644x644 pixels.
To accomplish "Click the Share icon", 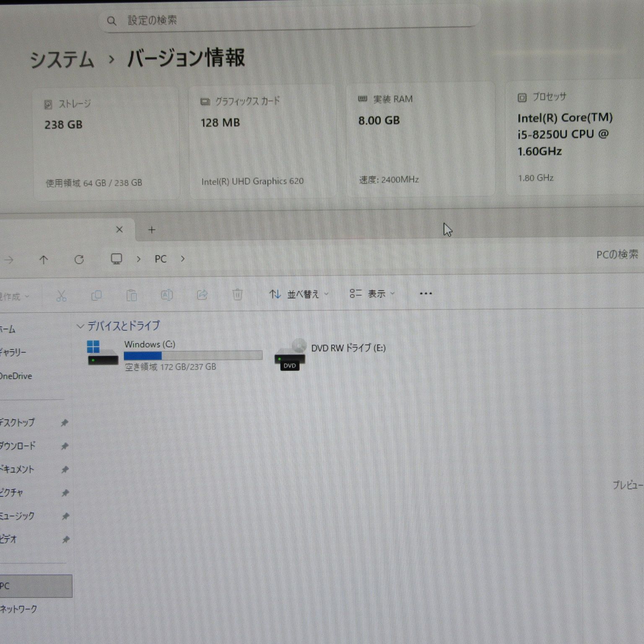I will (202, 296).
